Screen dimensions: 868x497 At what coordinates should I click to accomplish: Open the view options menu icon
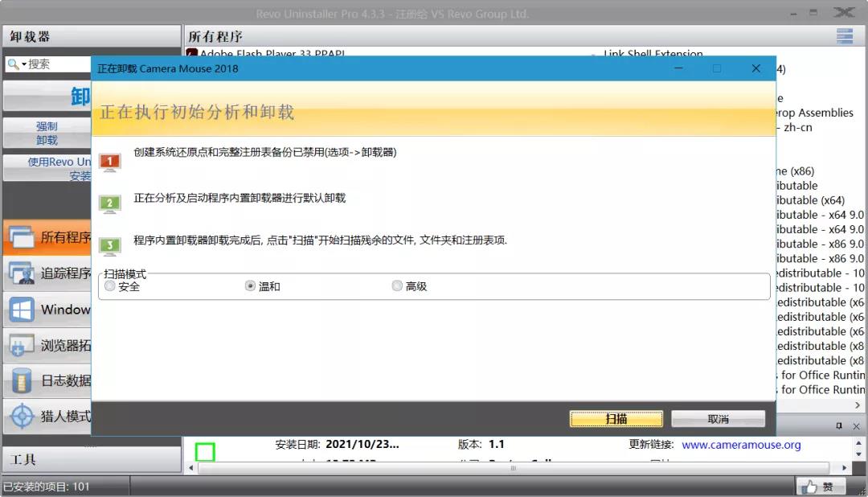(844, 36)
